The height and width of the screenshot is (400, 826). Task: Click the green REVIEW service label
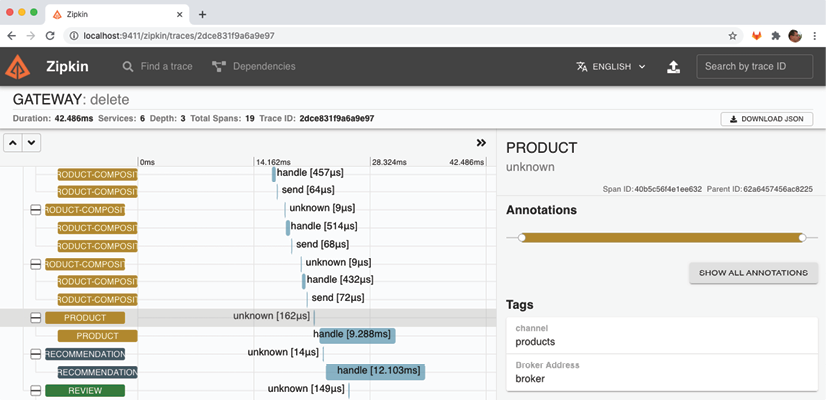(x=85, y=391)
